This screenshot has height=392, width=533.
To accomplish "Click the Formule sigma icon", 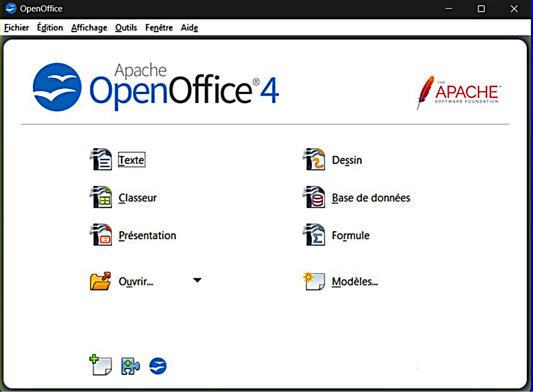I will pyautogui.click(x=314, y=235).
